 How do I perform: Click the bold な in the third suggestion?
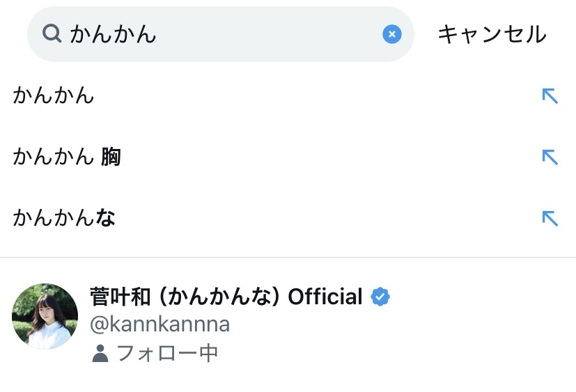click(x=105, y=218)
